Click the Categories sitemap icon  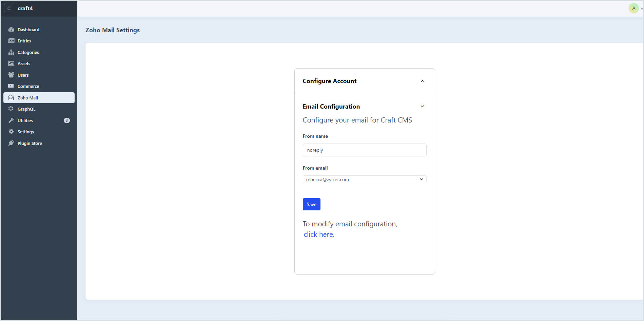tap(11, 52)
